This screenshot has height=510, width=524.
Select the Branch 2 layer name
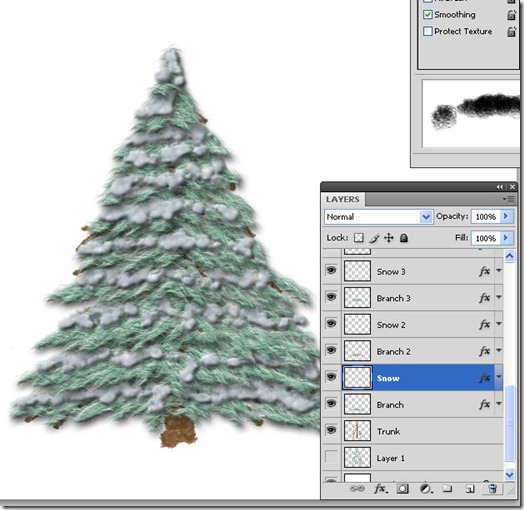pos(393,352)
